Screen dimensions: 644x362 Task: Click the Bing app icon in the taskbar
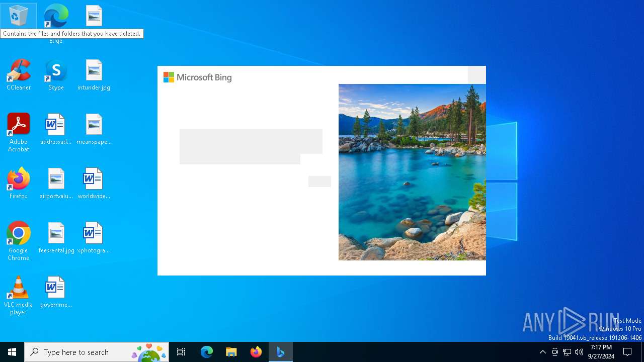click(x=281, y=352)
